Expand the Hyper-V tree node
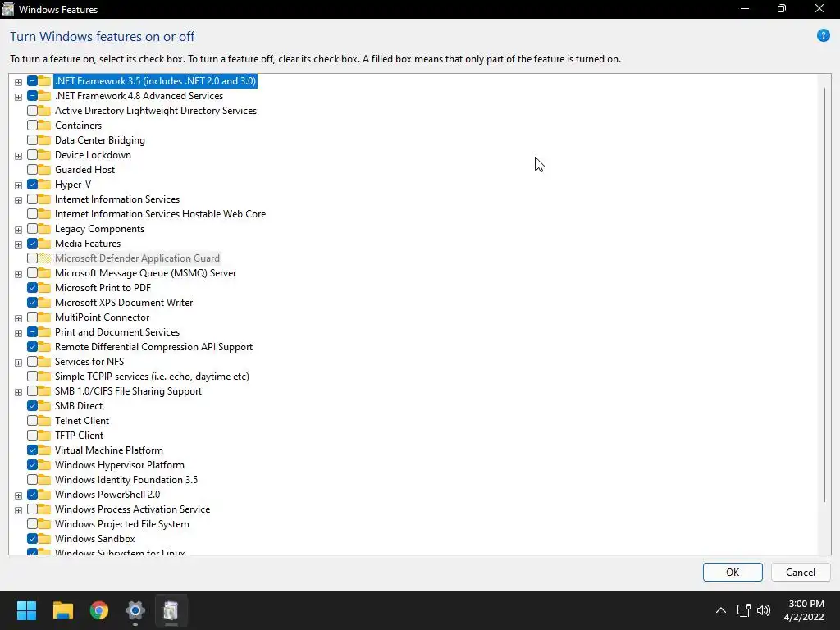840x630 pixels. pos(18,185)
